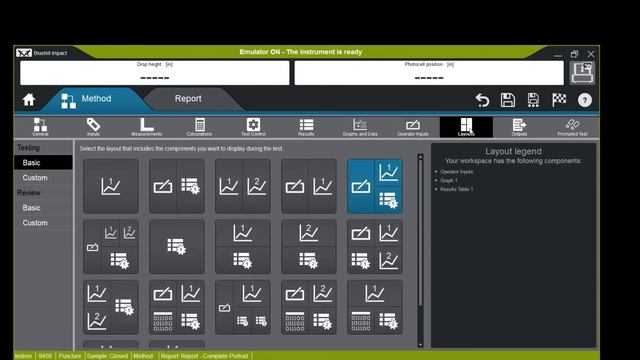
Task: Click 'Graph 1' in the layout legend
Action: [x=449, y=180]
